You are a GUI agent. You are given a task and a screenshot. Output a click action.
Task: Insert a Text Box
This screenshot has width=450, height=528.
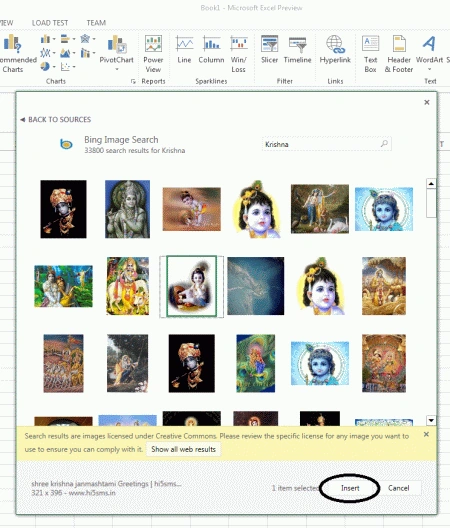click(x=371, y=54)
